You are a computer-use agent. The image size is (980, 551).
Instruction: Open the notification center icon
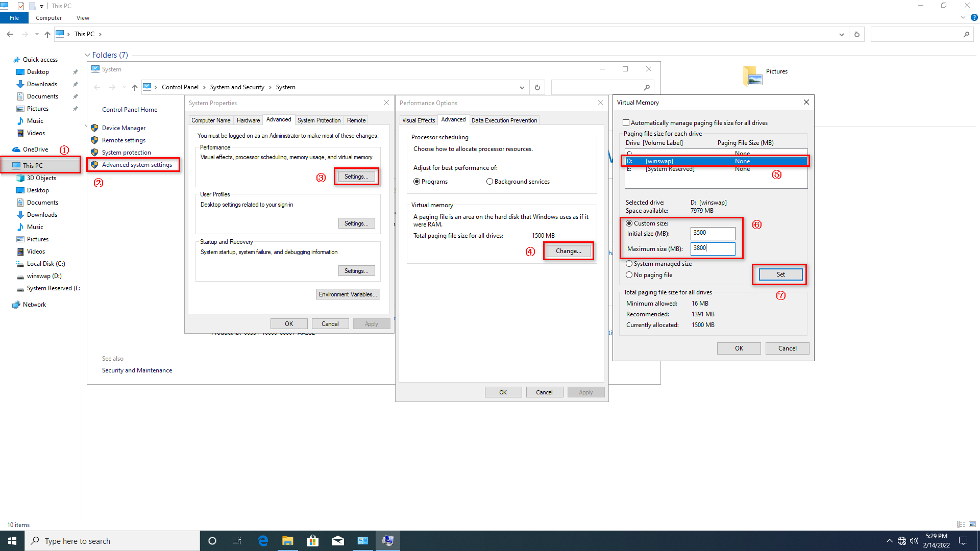(x=963, y=541)
